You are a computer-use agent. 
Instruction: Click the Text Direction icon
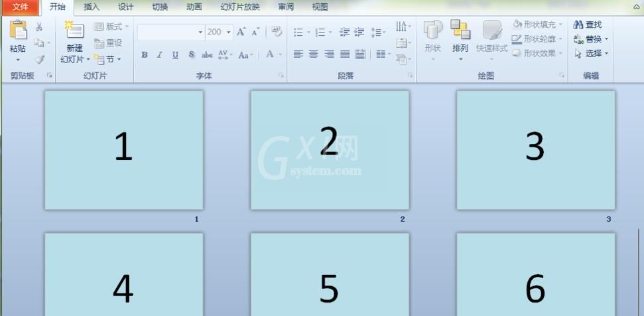pyautogui.click(x=401, y=27)
